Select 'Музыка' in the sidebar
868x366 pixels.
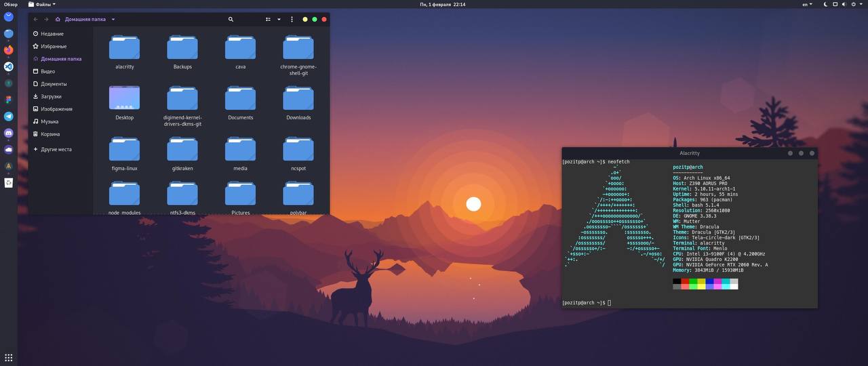60,121
